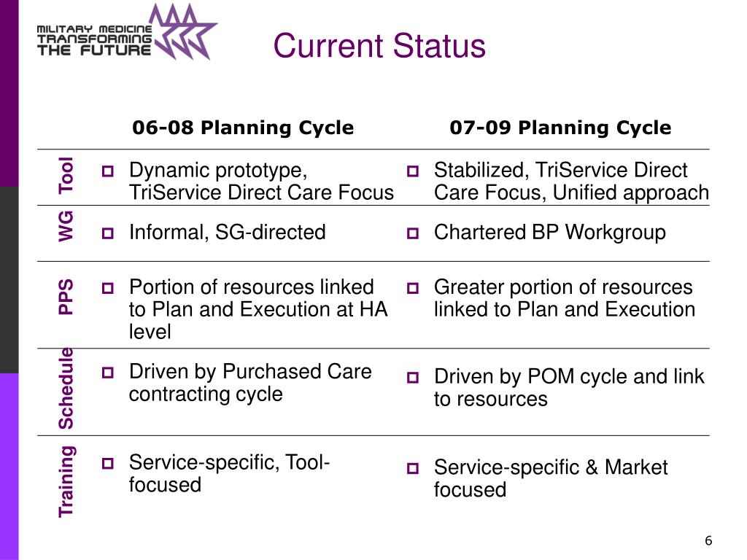Screen dimensions: 747x560
Task: Click the square bullet beside Stabilized, TriService Direct
Action: (x=413, y=171)
